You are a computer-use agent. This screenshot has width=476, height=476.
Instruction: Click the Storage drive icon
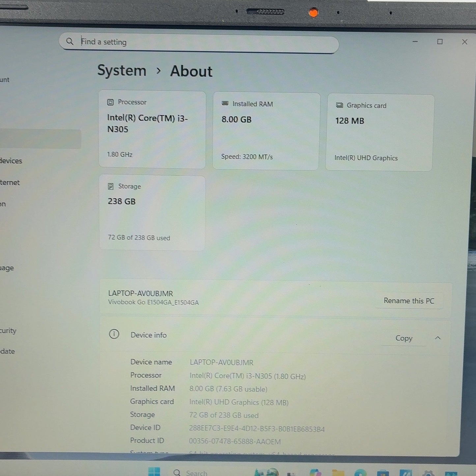pos(111,186)
